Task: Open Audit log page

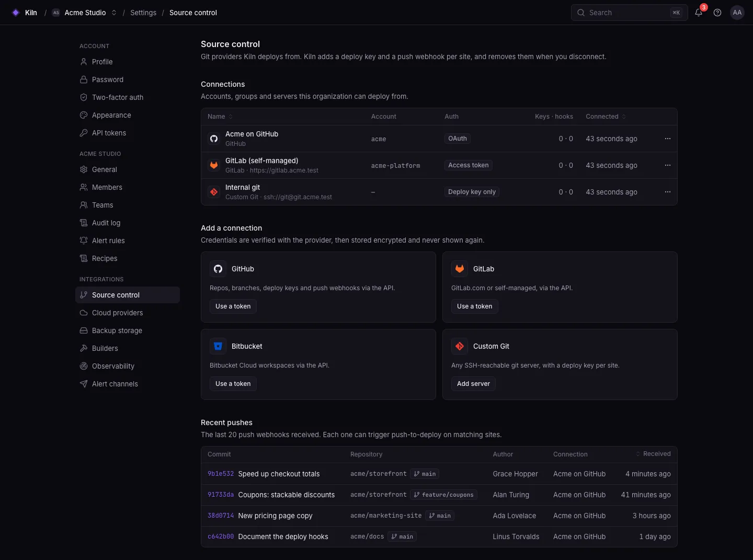Action: [x=128, y=223]
